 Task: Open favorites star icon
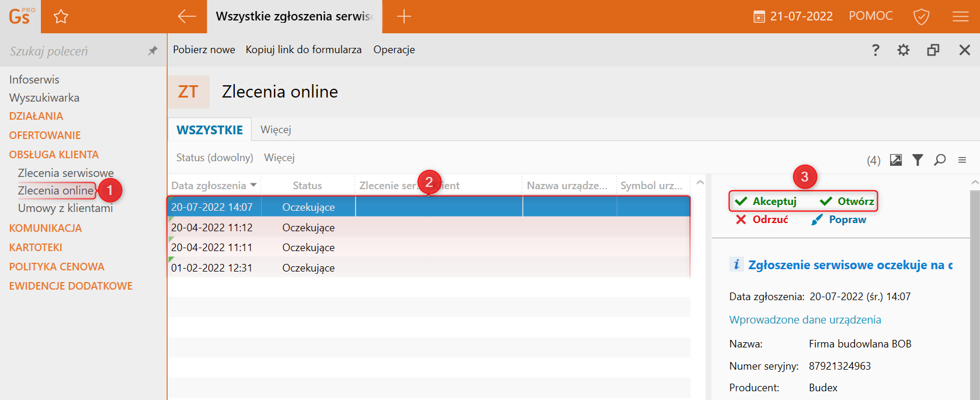click(x=61, y=16)
